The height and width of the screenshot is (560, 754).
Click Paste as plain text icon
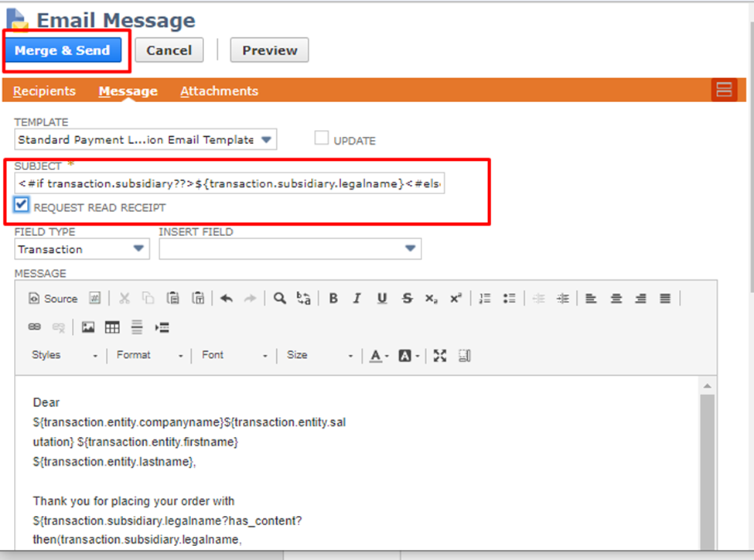pyautogui.click(x=198, y=299)
